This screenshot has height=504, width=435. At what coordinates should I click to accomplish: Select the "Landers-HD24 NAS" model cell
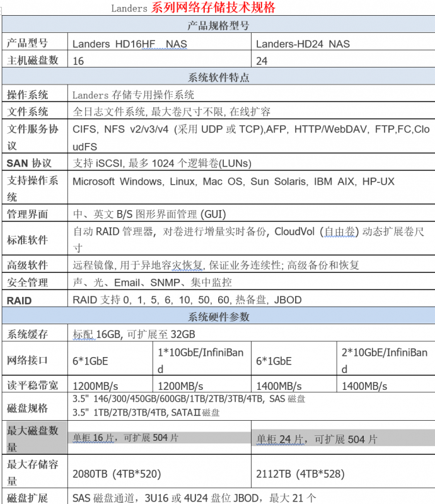point(303,44)
